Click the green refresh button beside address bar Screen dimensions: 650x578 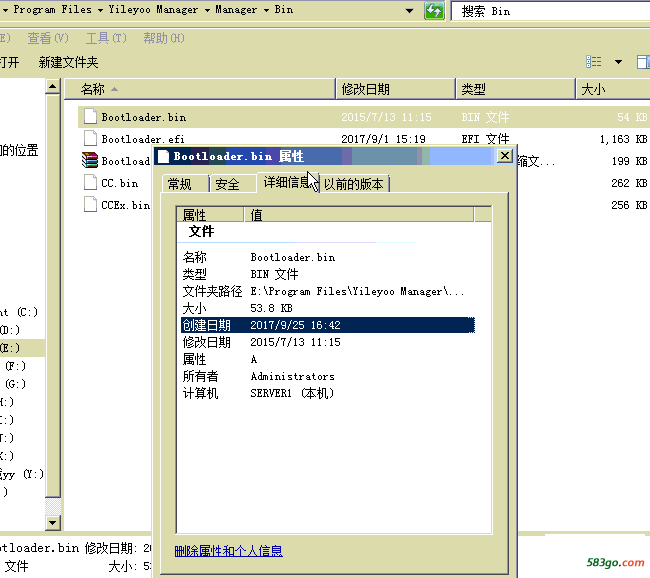(434, 10)
